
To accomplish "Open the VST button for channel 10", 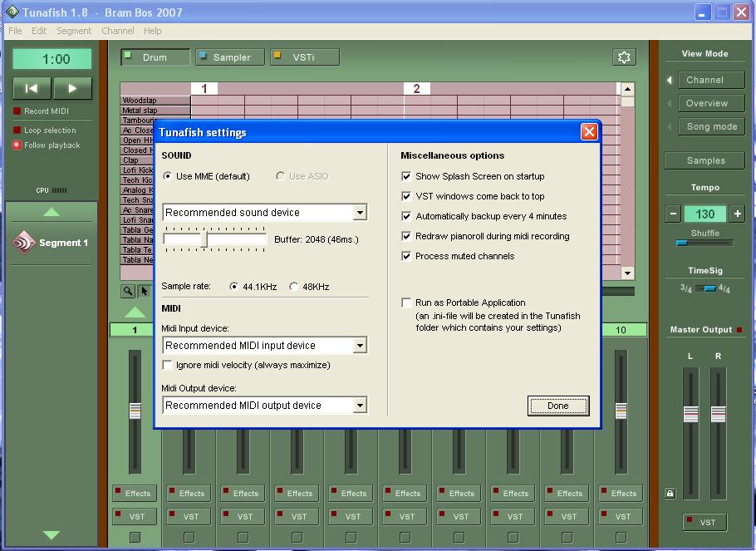I will click(621, 517).
